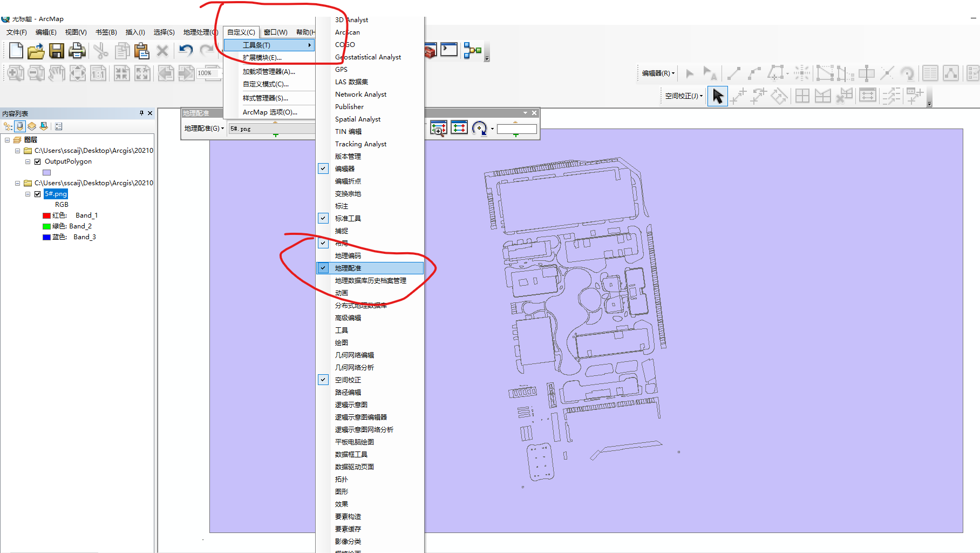Toggle the 编辑器 toolbar checkbox
The width and height of the screenshot is (980, 553).
tap(323, 168)
